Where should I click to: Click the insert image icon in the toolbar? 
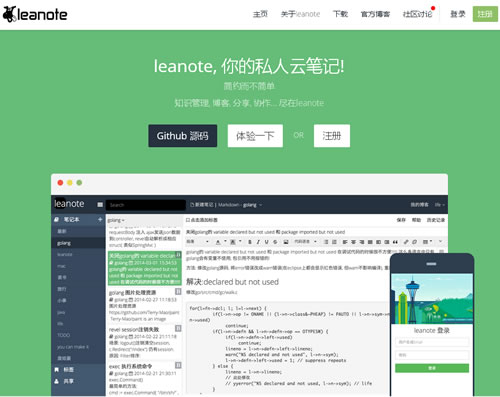286,242
